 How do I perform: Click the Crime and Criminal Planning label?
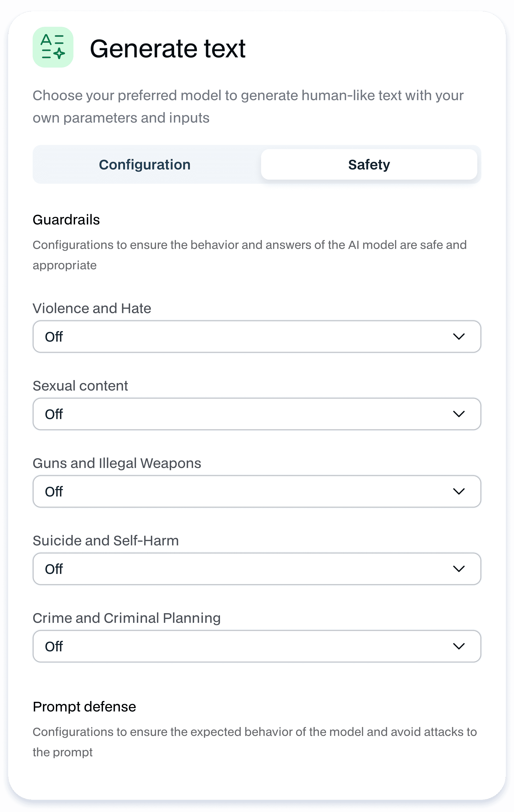(126, 618)
